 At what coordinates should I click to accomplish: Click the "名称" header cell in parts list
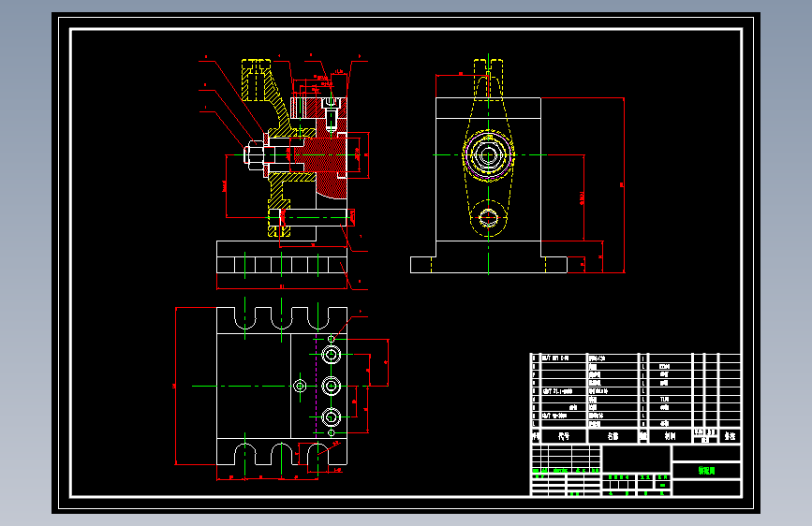point(613,436)
